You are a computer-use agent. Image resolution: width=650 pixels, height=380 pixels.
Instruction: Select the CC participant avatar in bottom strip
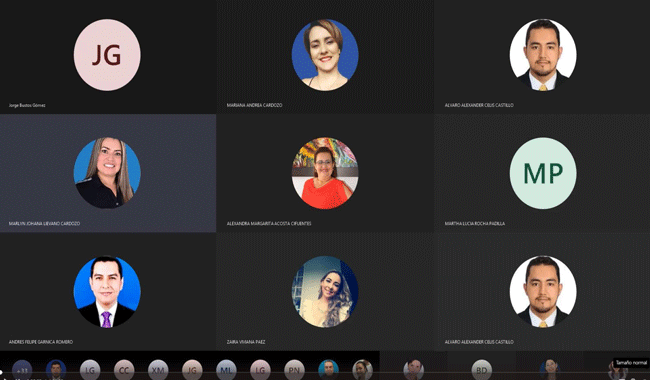(124, 370)
